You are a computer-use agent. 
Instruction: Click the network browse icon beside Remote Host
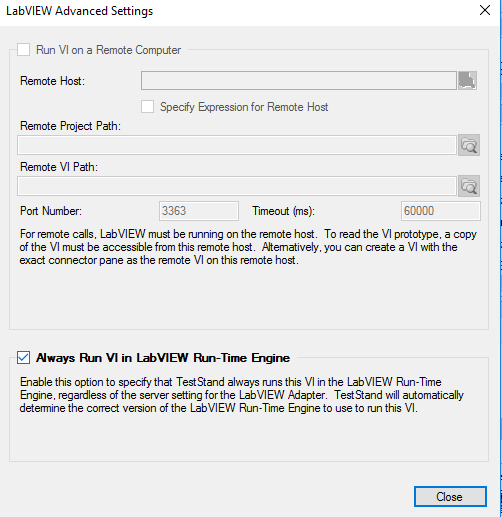[467, 80]
